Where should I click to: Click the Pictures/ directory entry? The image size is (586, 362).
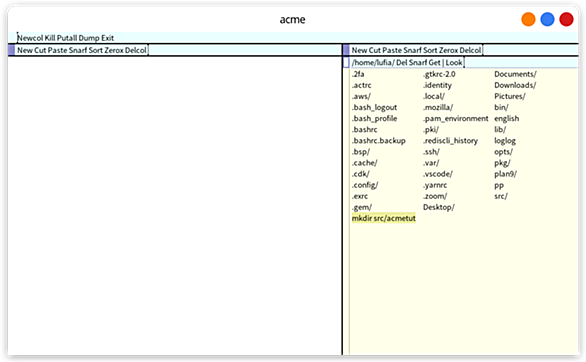510,96
